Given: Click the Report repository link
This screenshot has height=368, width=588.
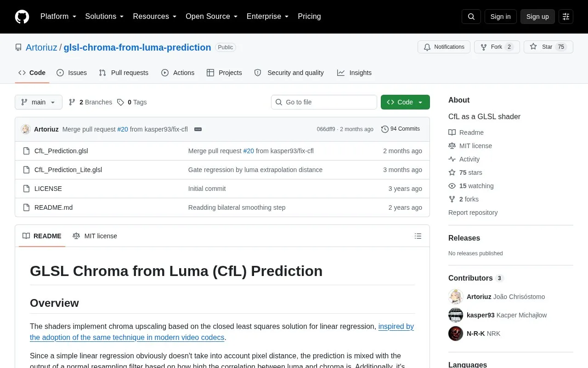Looking at the screenshot, I should pyautogui.click(x=473, y=213).
